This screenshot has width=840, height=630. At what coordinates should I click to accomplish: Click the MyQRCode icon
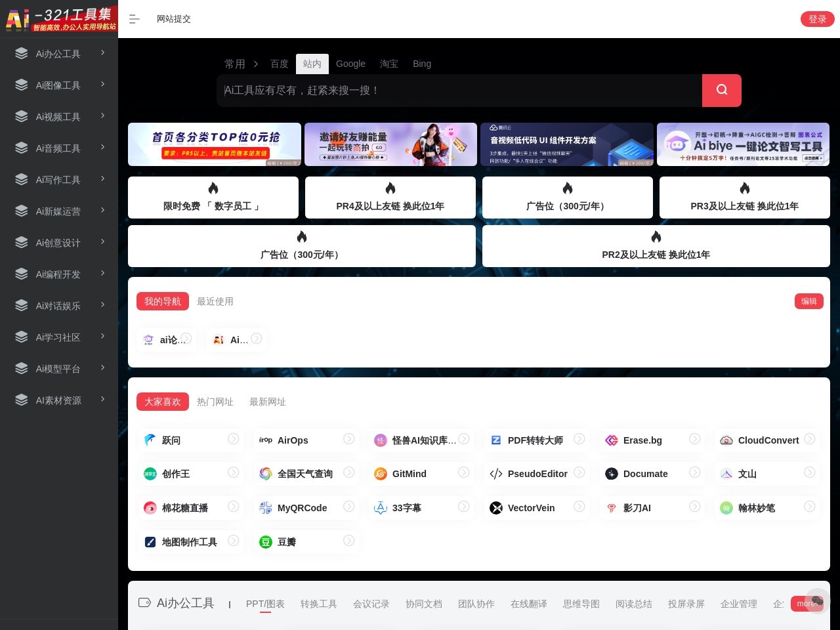coord(266,508)
